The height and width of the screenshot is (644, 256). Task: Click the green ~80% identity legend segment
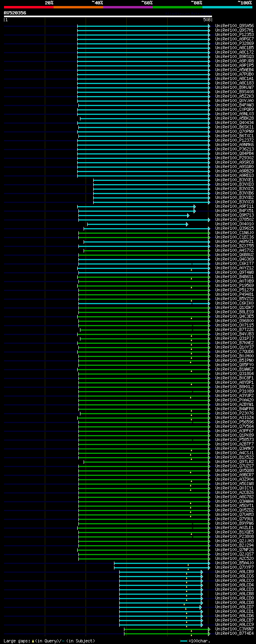(178, 7)
